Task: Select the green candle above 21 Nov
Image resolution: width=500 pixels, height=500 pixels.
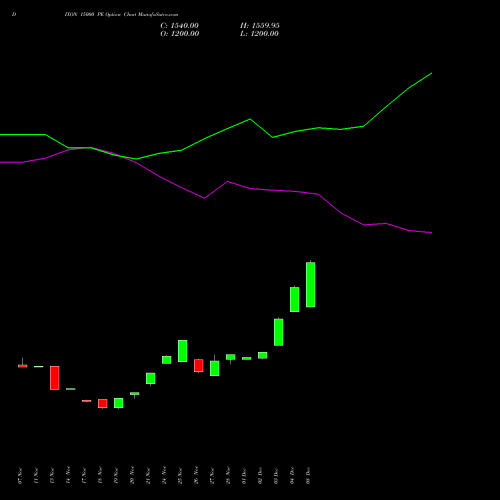Action: click(151, 378)
